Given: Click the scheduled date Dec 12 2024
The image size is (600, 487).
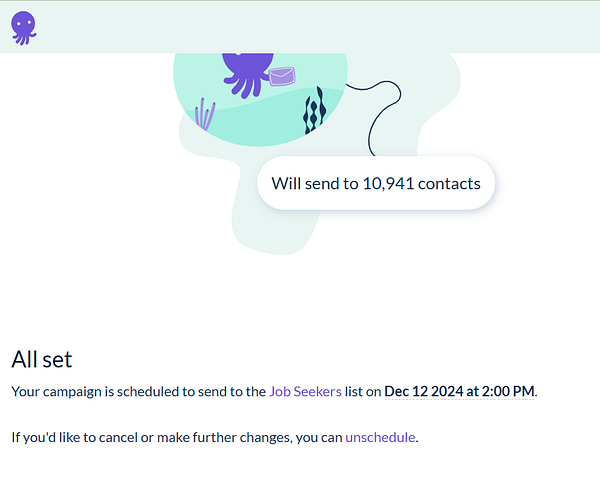Looking at the screenshot, I should tap(424, 391).
